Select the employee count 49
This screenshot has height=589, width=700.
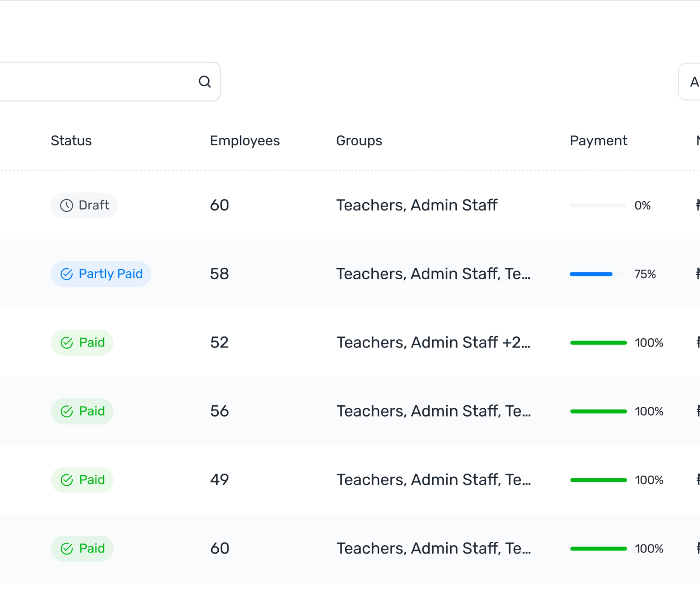point(220,480)
